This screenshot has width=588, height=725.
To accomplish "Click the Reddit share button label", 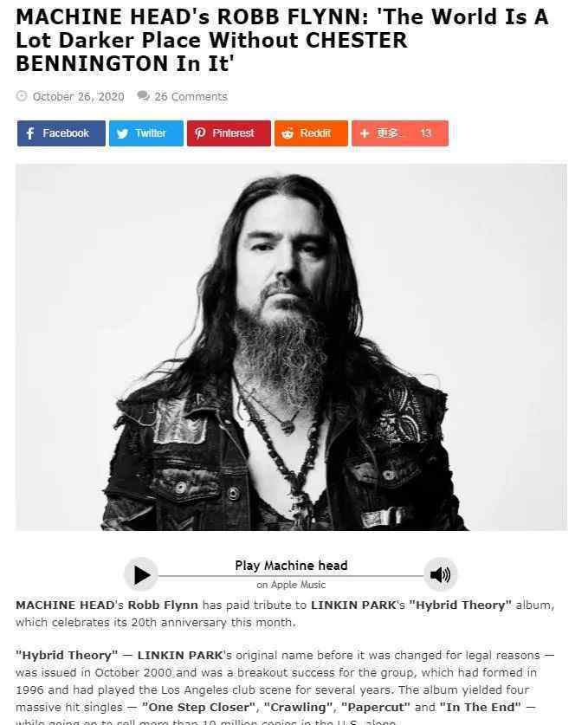I will [x=315, y=133].
